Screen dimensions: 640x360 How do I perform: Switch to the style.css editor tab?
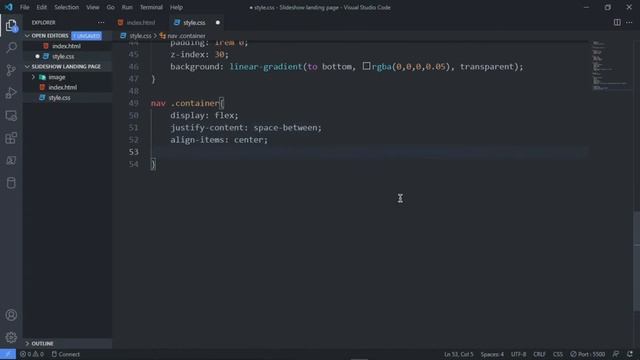click(x=194, y=22)
